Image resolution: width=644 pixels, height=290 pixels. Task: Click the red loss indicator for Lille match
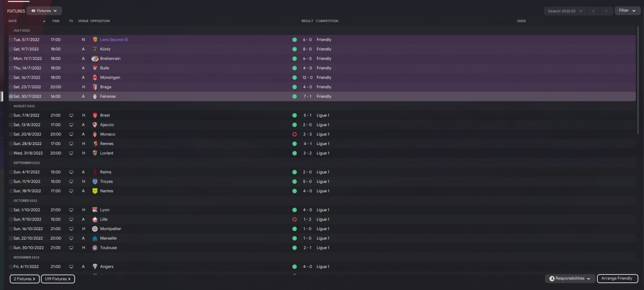coord(294,220)
